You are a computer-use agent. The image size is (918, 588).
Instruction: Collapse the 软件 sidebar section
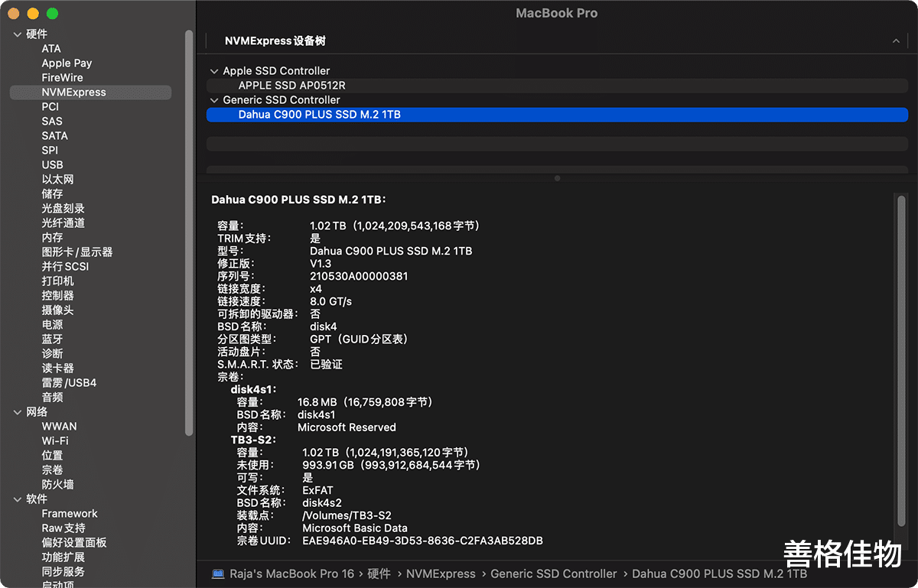(x=18, y=499)
